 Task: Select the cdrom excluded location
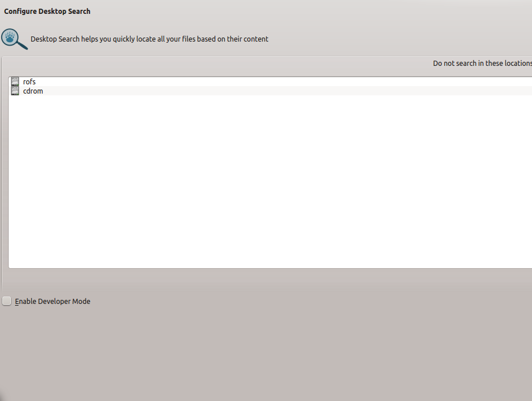click(270, 91)
